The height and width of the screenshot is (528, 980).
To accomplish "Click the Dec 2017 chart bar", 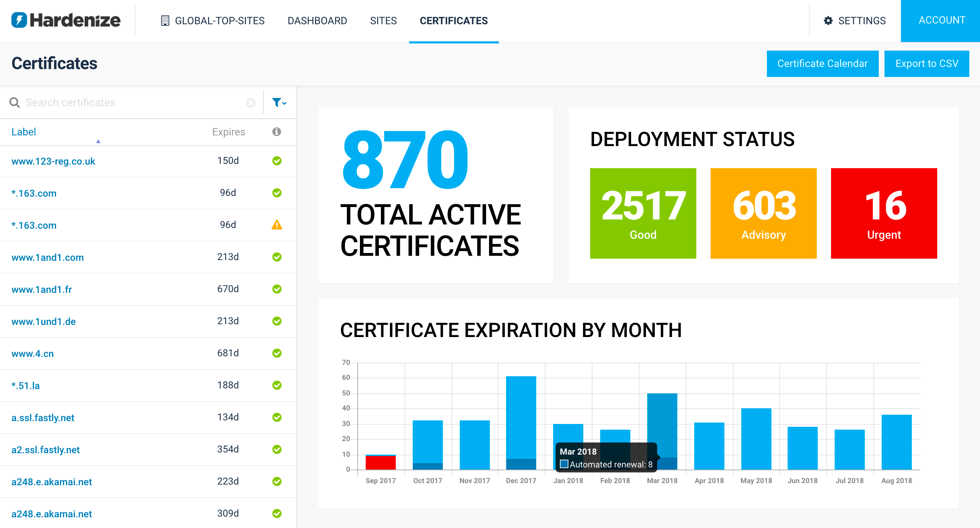I will click(521, 423).
